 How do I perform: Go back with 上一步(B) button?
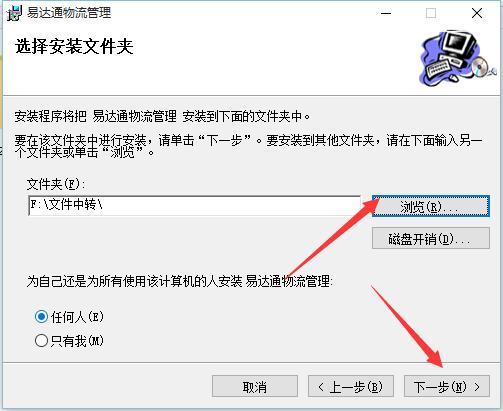pos(351,386)
